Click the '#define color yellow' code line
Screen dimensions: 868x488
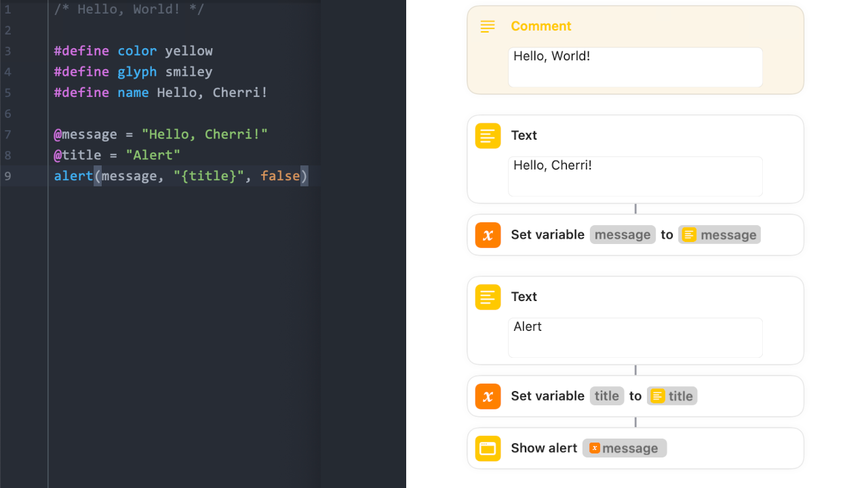(134, 51)
